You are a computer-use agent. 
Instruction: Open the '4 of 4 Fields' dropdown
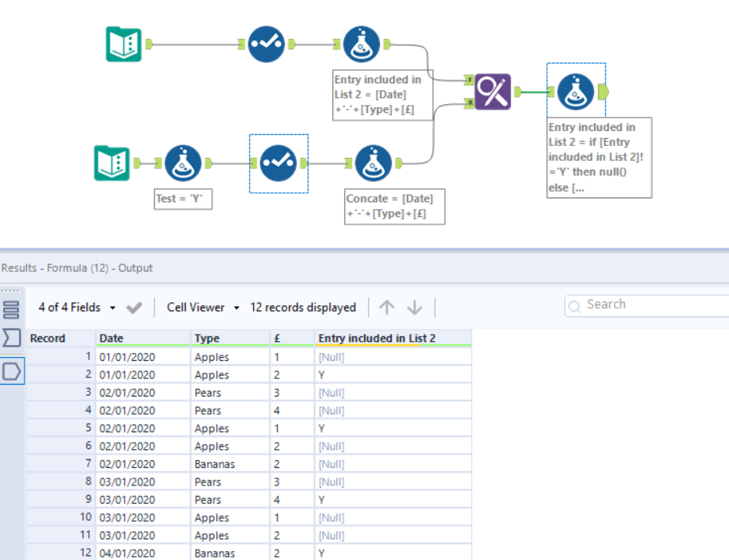coord(78,308)
